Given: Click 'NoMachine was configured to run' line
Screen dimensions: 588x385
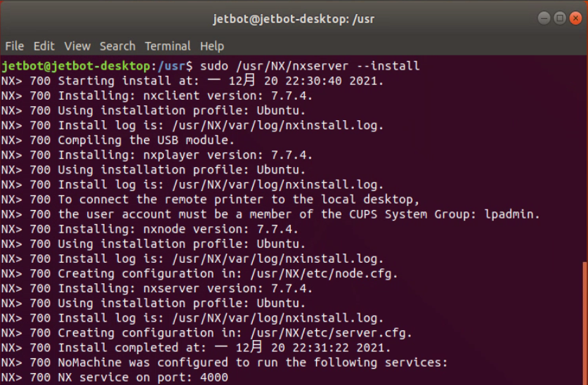Looking at the screenshot, I should [x=224, y=363].
